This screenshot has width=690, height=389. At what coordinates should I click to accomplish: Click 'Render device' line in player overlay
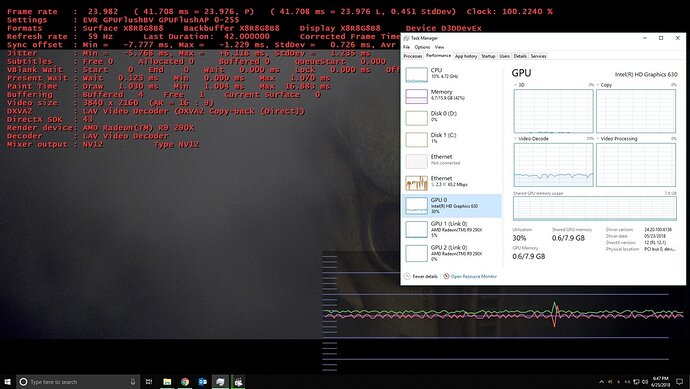[x=100, y=128]
